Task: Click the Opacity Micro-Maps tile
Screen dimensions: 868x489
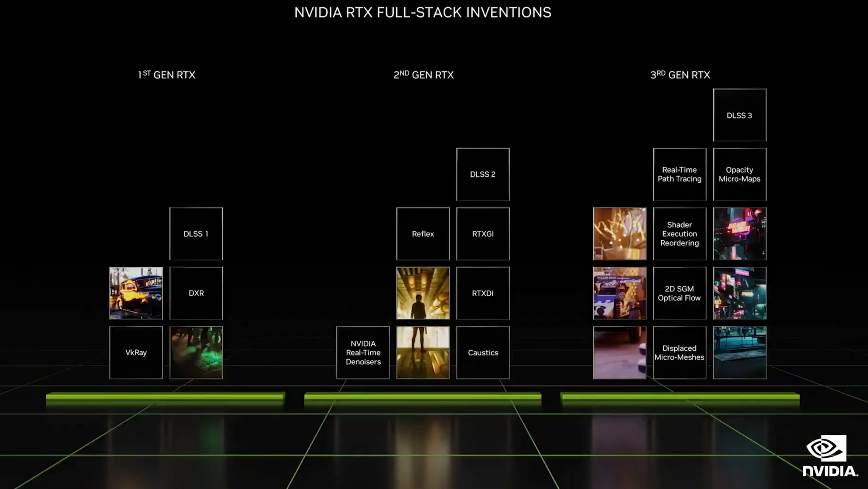Action: pos(740,174)
